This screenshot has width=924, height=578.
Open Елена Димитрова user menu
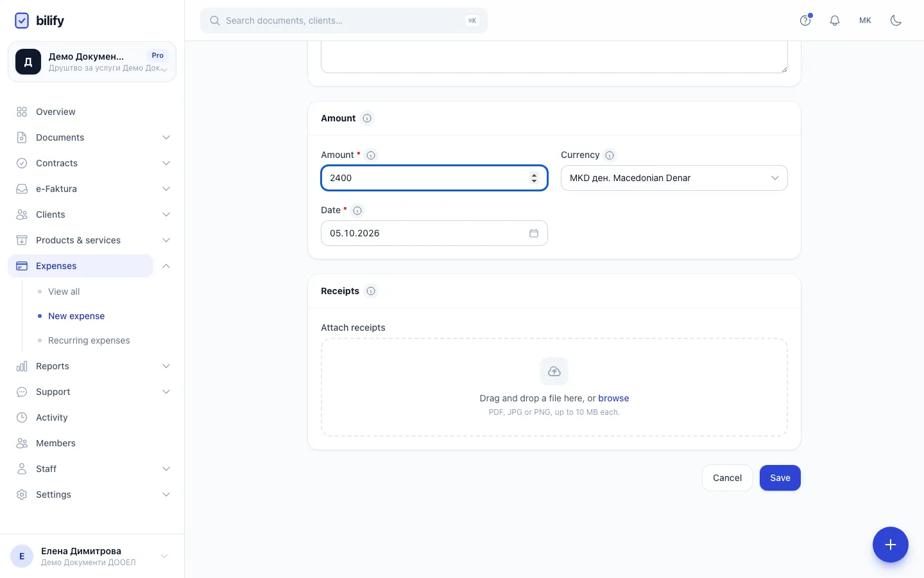point(92,556)
